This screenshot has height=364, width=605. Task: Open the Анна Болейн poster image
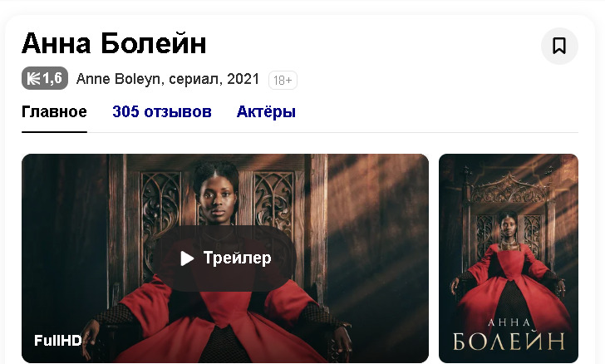click(x=508, y=258)
